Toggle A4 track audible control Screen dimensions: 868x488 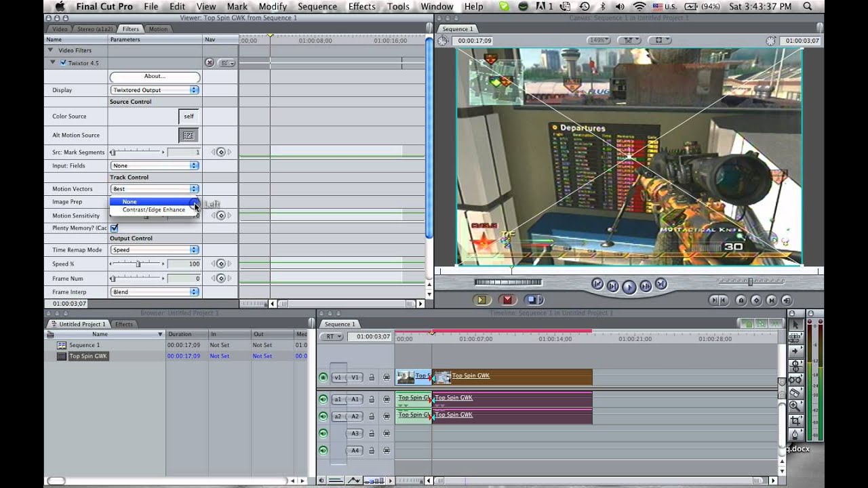[323, 450]
